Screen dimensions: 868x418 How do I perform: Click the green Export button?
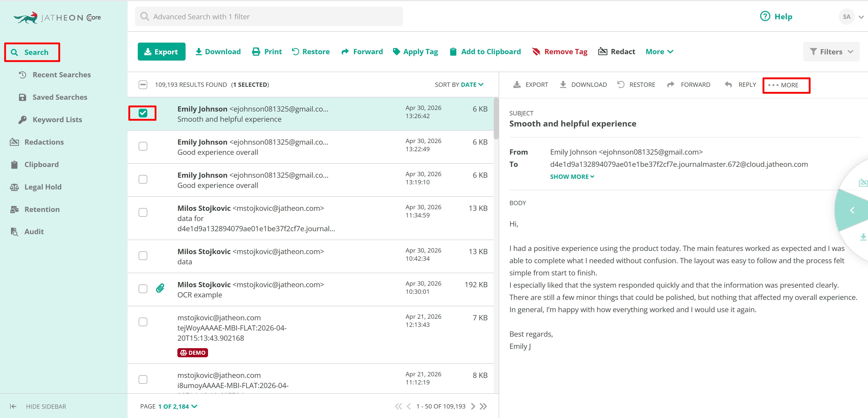(x=161, y=52)
